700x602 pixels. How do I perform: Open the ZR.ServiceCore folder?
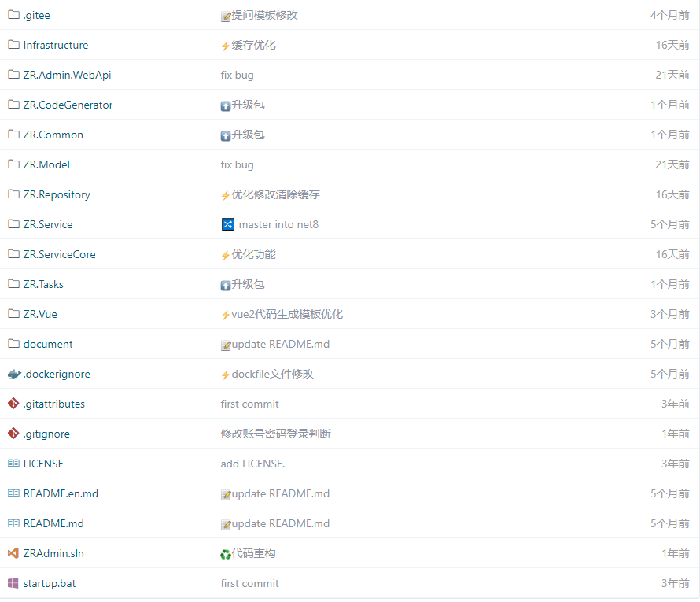pos(59,254)
